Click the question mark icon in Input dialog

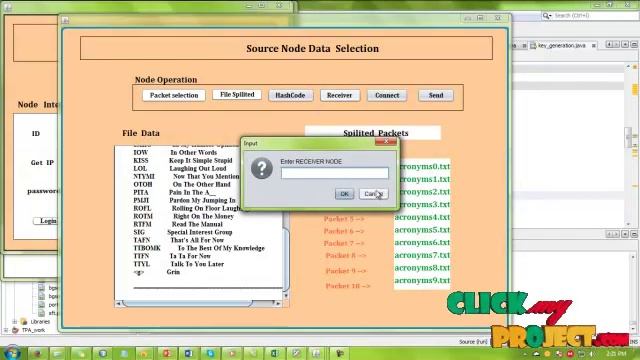click(262, 168)
